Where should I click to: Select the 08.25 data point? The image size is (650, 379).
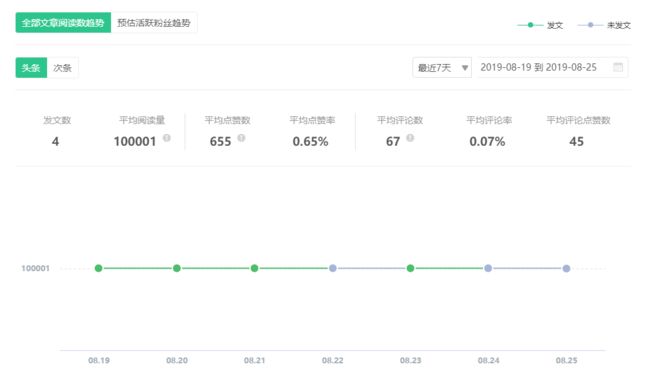(x=566, y=268)
